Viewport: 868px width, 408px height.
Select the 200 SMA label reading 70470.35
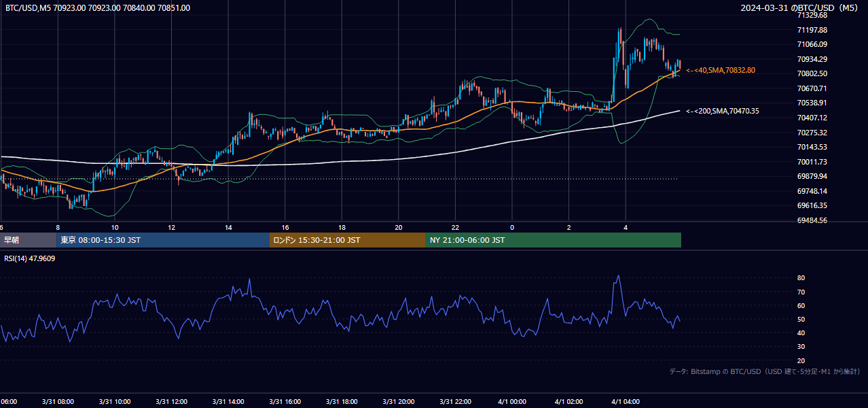(723, 111)
